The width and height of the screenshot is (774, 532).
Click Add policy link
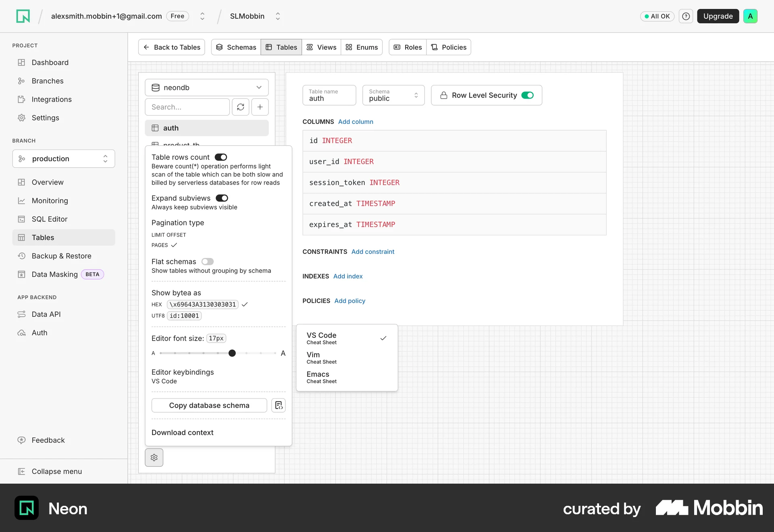coord(350,301)
